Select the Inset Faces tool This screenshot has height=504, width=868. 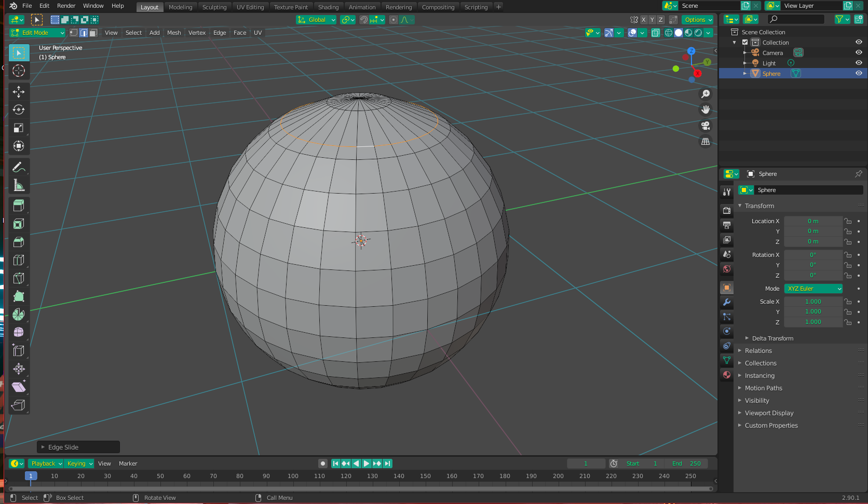click(x=19, y=224)
